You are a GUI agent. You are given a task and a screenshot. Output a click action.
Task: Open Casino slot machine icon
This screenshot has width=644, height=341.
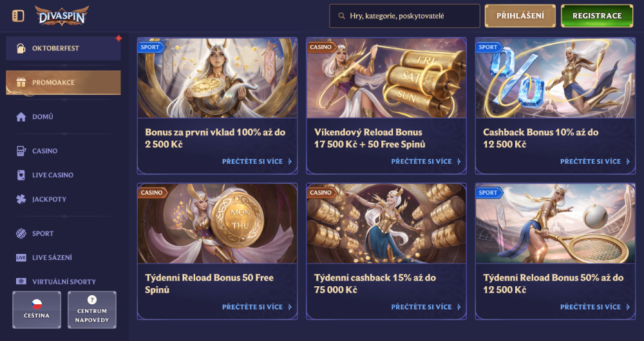21,151
